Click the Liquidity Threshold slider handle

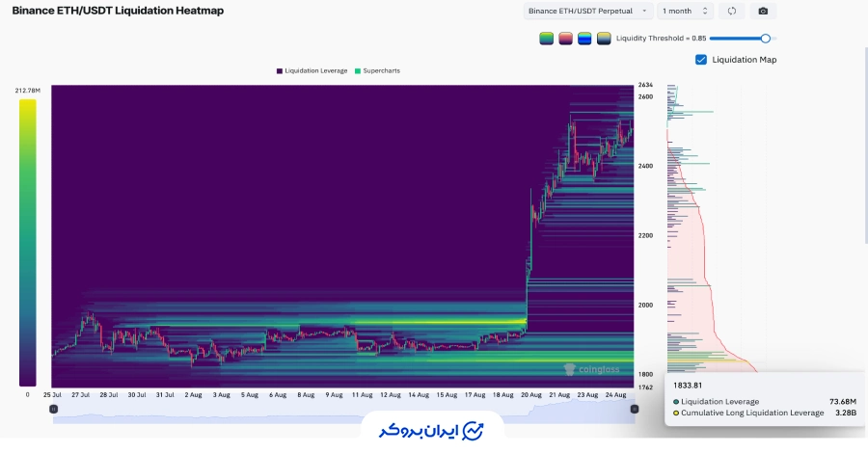click(x=765, y=39)
